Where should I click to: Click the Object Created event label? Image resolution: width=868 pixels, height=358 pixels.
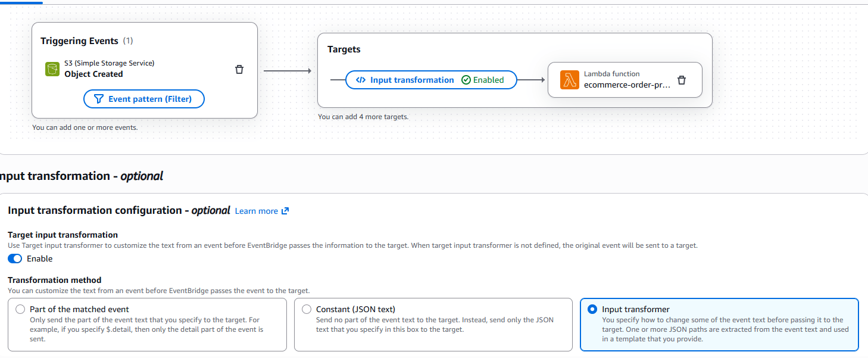93,74
